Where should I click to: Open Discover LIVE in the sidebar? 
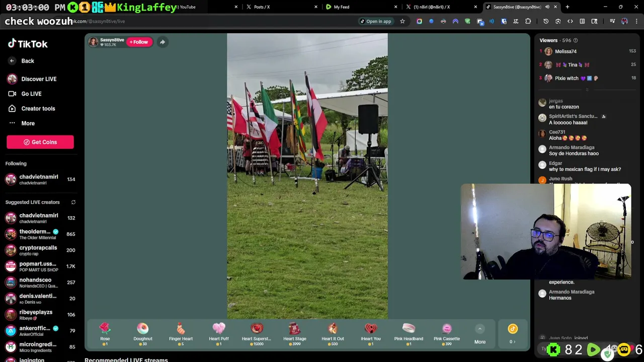pos(33,79)
